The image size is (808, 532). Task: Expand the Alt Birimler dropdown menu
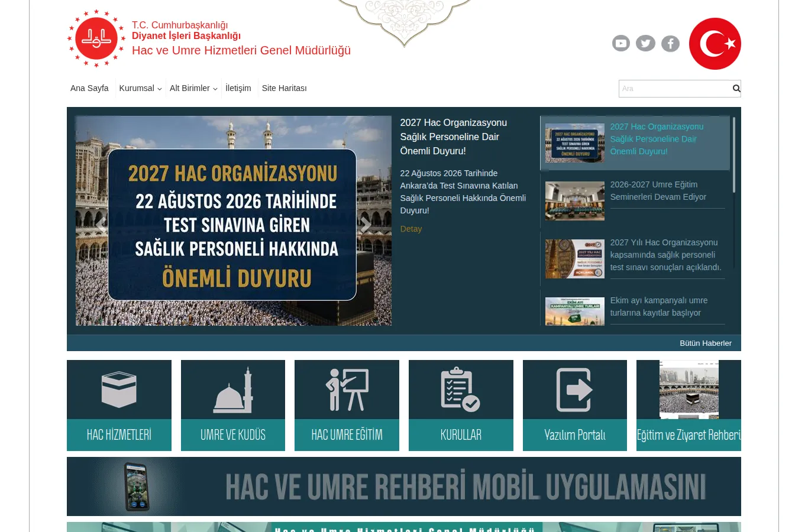[x=193, y=88]
